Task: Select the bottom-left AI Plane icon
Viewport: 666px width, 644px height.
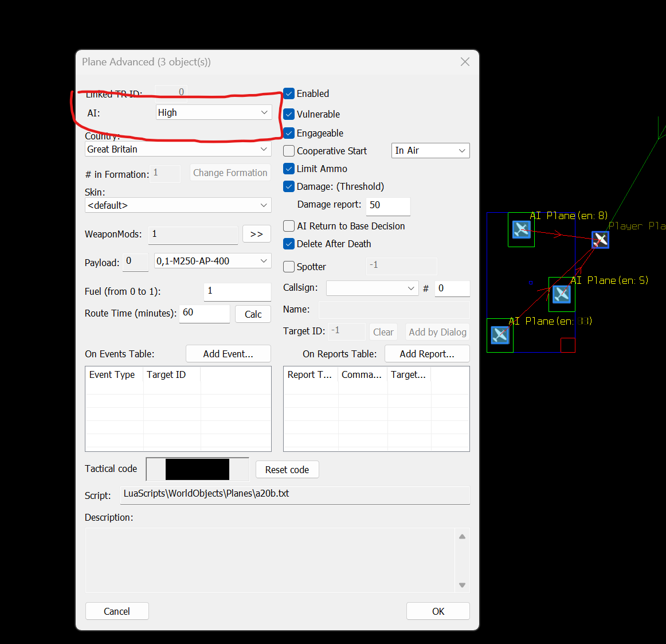Action: point(500,335)
